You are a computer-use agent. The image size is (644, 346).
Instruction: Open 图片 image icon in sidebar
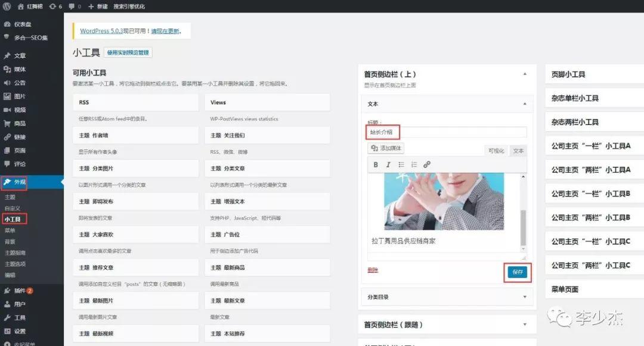[7, 96]
